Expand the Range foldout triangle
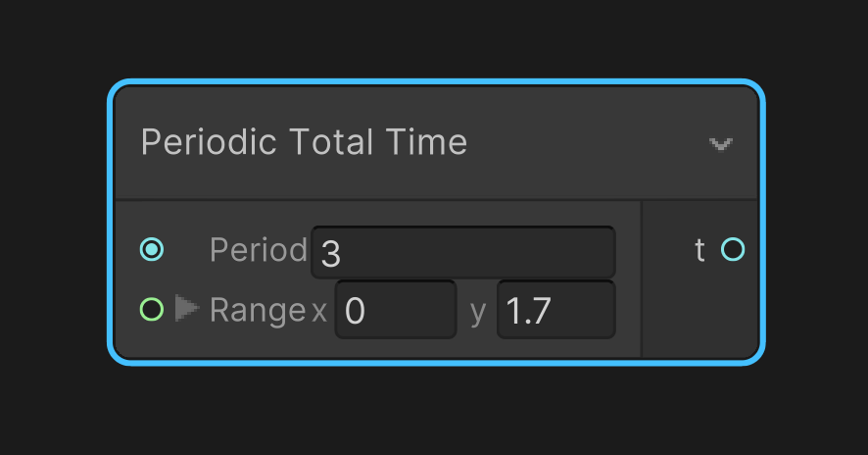This screenshot has width=868, height=455. click(x=186, y=309)
